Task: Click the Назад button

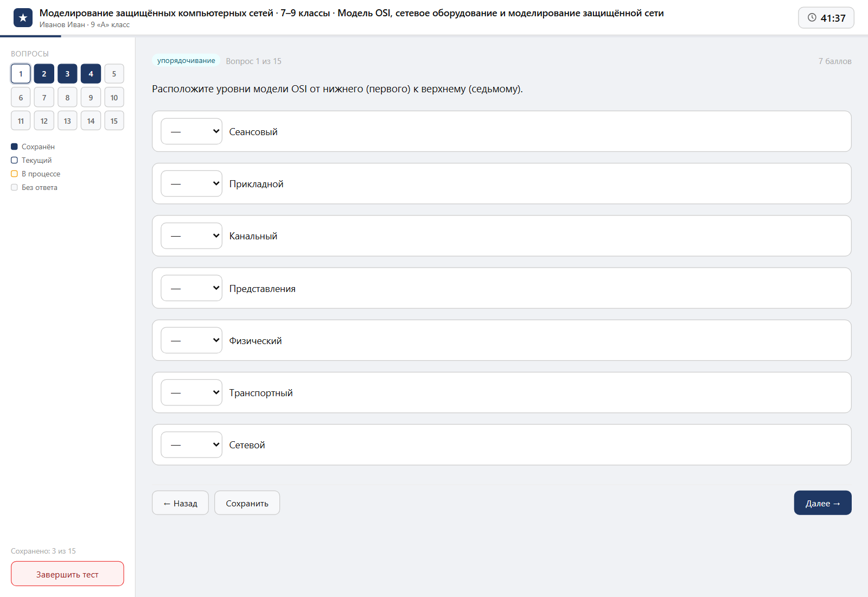Action: [180, 503]
